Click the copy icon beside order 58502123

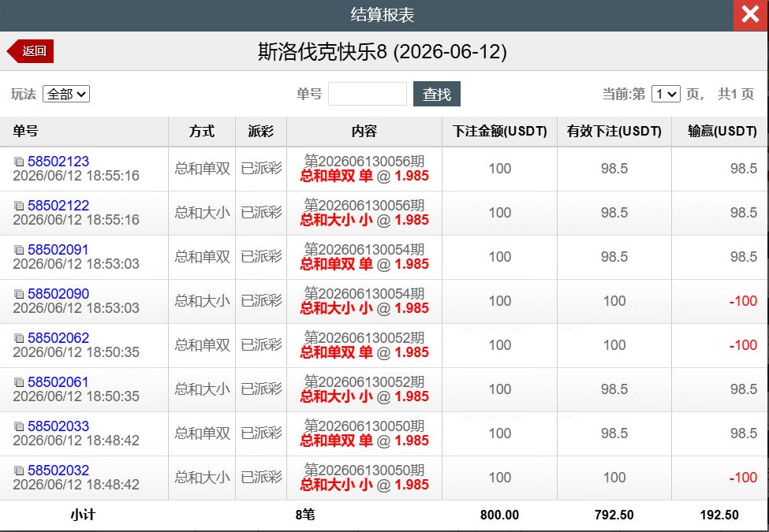(x=19, y=161)
